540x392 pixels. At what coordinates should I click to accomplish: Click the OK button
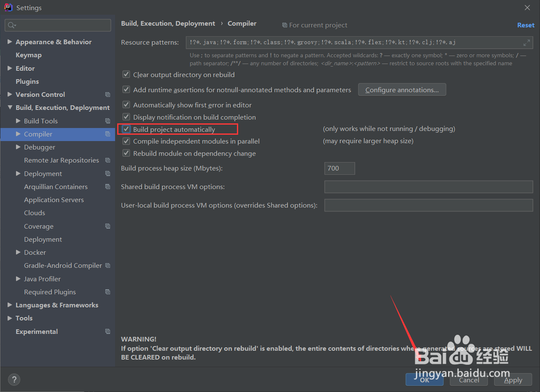[424, 380]
